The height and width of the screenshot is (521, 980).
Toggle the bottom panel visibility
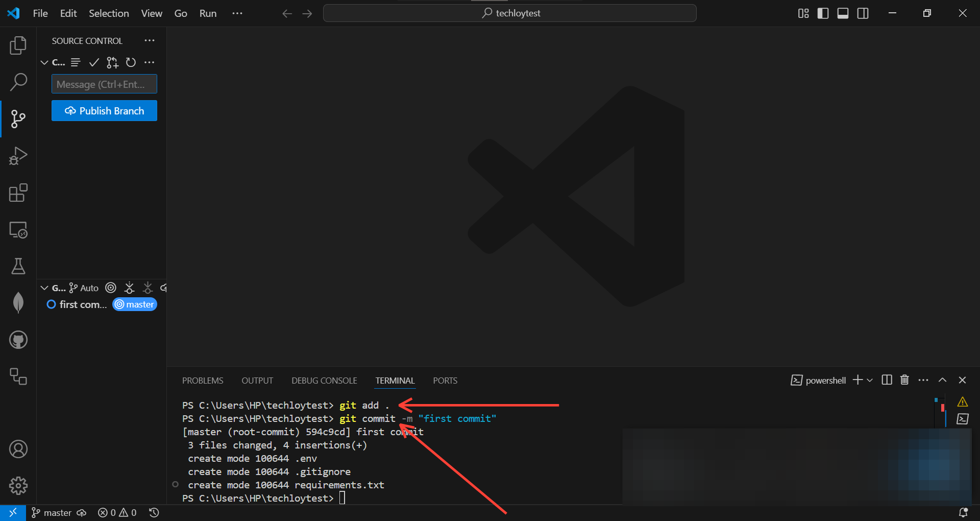click(x=843, y=13)
